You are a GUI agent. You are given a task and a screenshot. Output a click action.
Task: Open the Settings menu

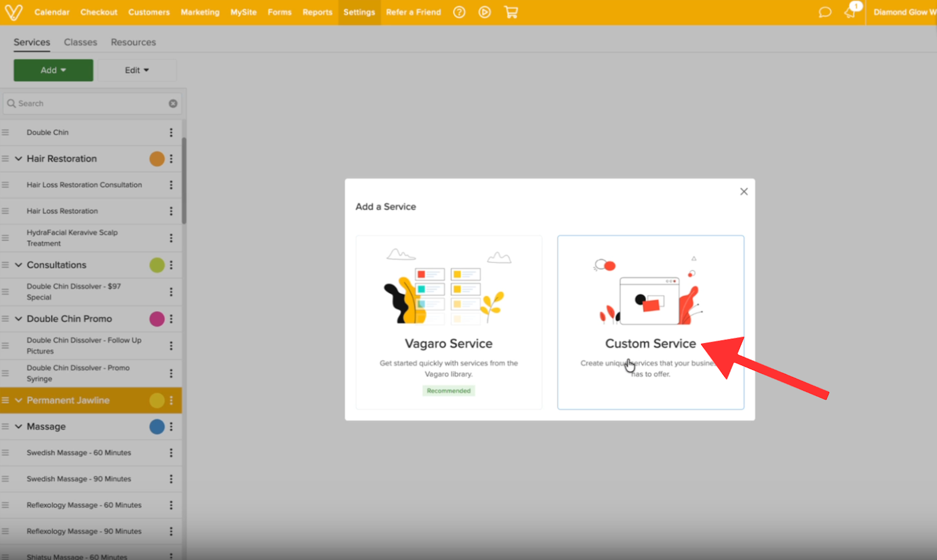[x=359, y=12]
